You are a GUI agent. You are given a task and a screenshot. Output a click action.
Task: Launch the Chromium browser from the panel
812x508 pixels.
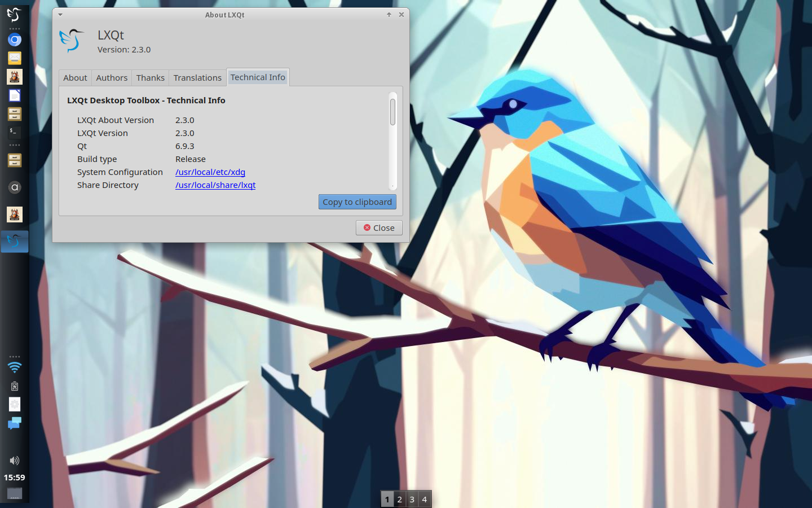(x=15, y=40)
